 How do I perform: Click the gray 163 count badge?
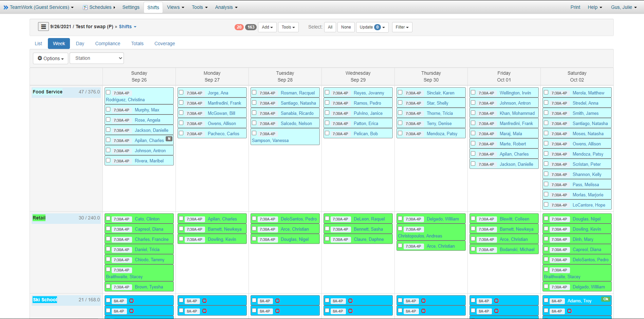(251, 27)
